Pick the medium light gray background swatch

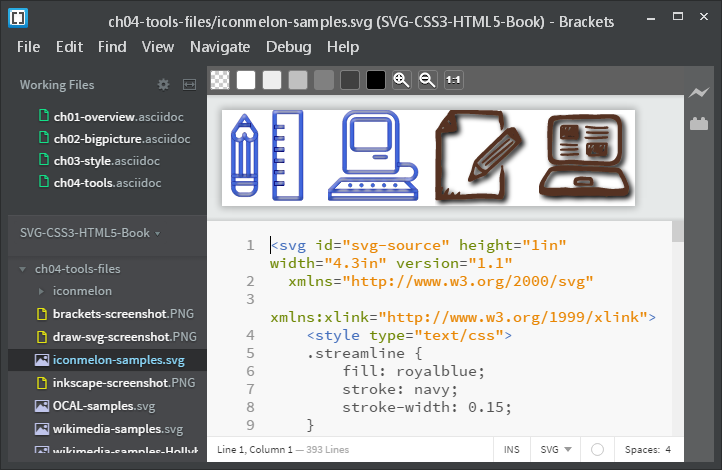[298, 80]
